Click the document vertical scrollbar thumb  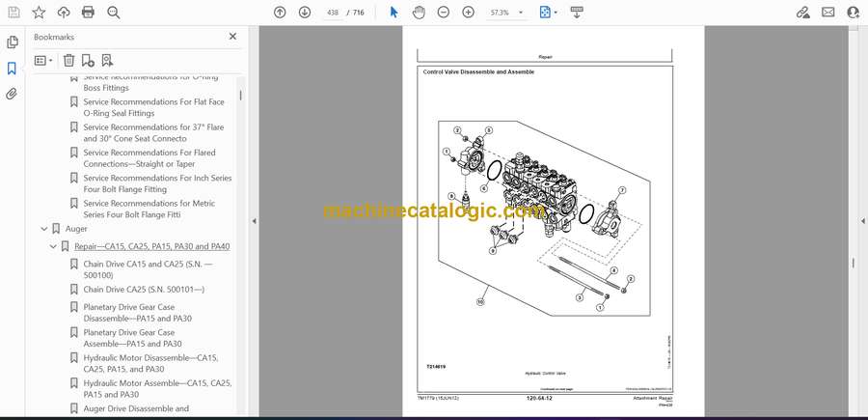853,264
